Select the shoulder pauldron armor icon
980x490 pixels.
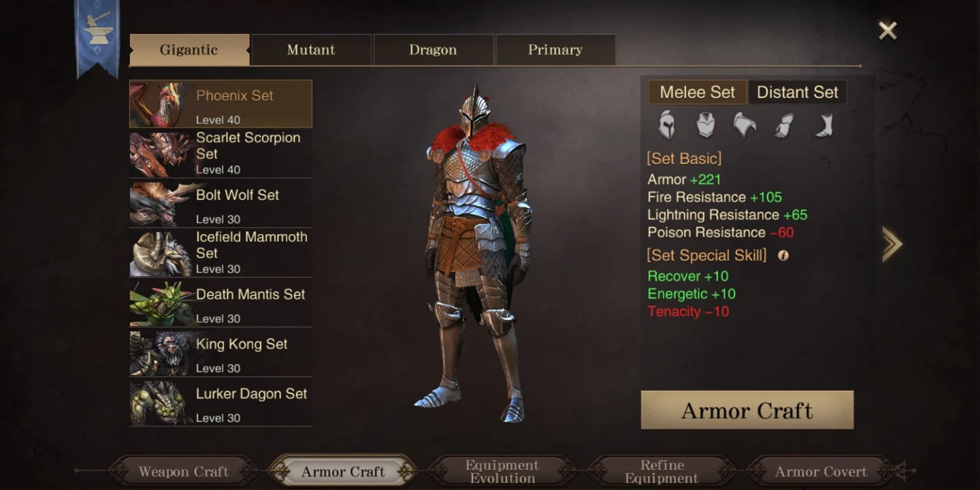(745, 125)
